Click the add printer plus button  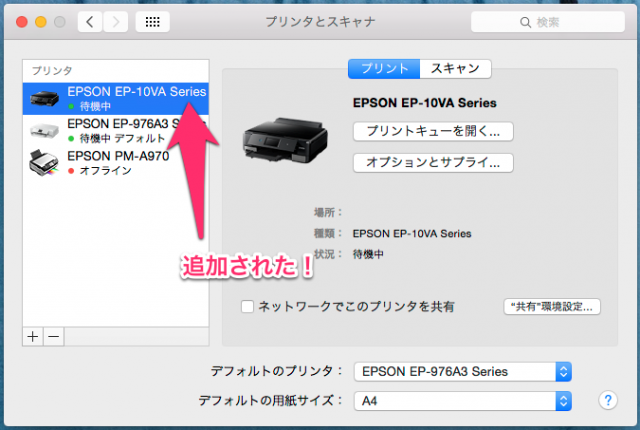(x=33, y=337)
